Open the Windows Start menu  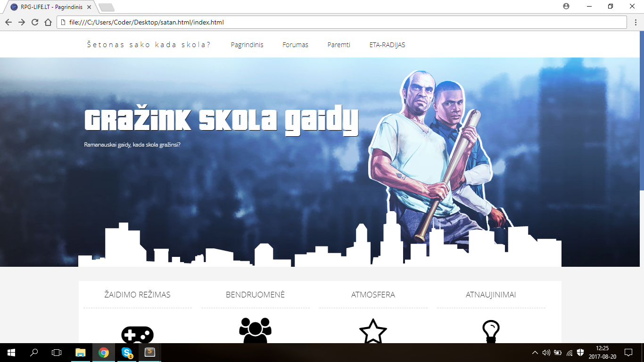11,352
